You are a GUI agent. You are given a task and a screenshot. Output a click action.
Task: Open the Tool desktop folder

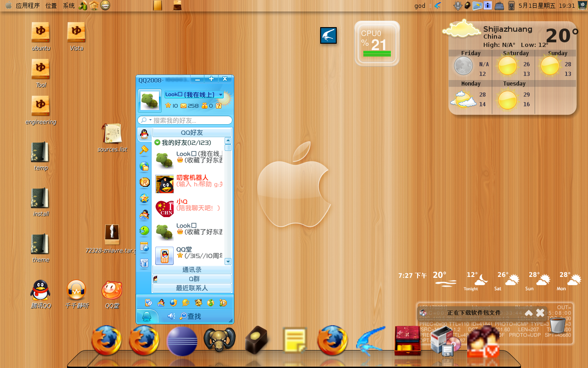(x=40, y=69)
